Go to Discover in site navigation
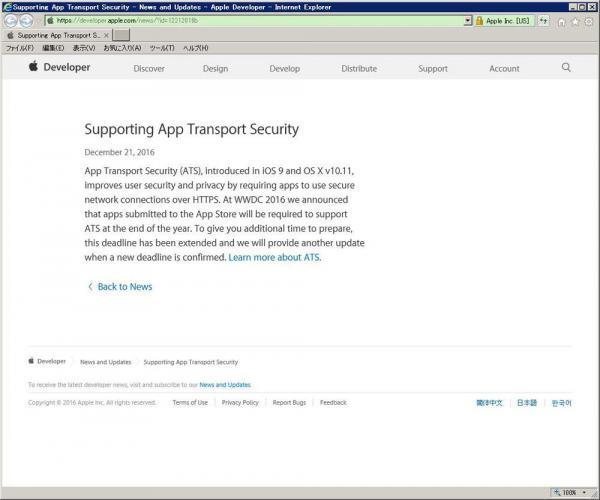The height and width of the screenshot is (500, 600). coord(149,68)
